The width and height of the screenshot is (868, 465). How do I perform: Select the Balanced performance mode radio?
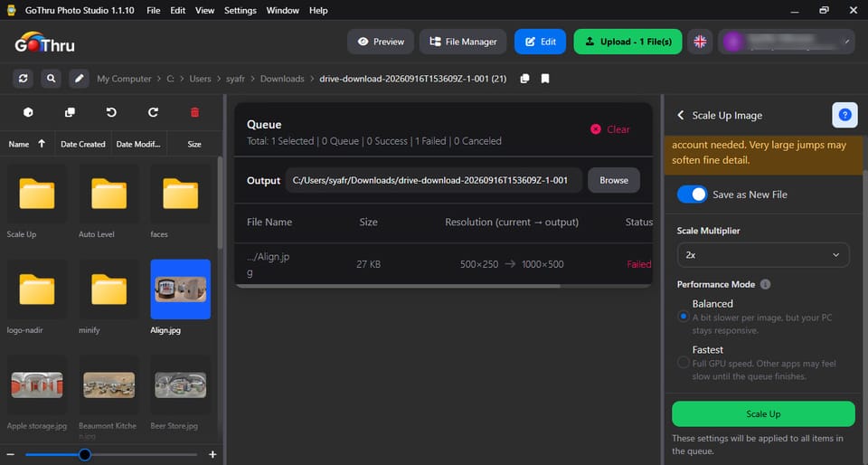tap(684, 317)
